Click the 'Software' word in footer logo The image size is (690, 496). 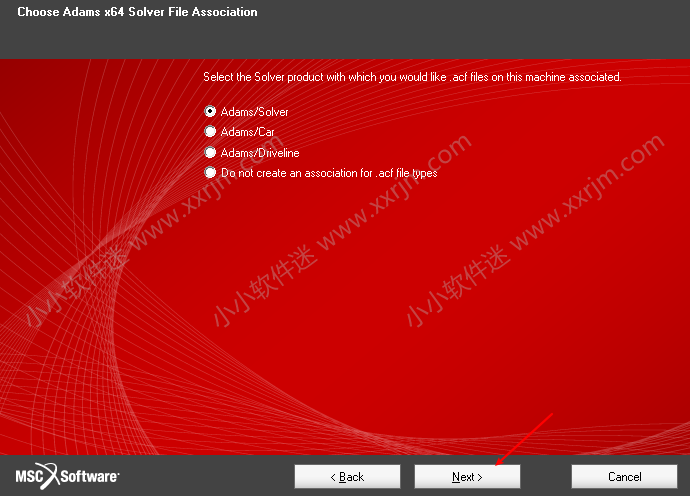click(91, 477)
